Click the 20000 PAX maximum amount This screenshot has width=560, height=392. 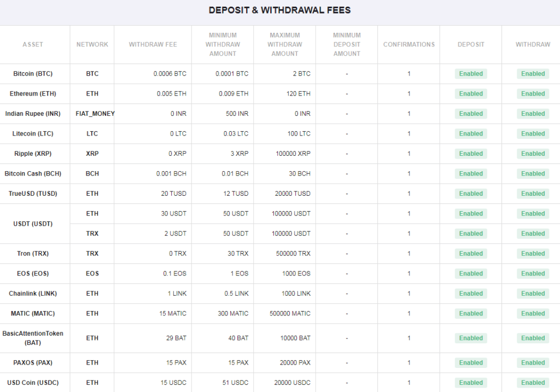coord(295,362)
